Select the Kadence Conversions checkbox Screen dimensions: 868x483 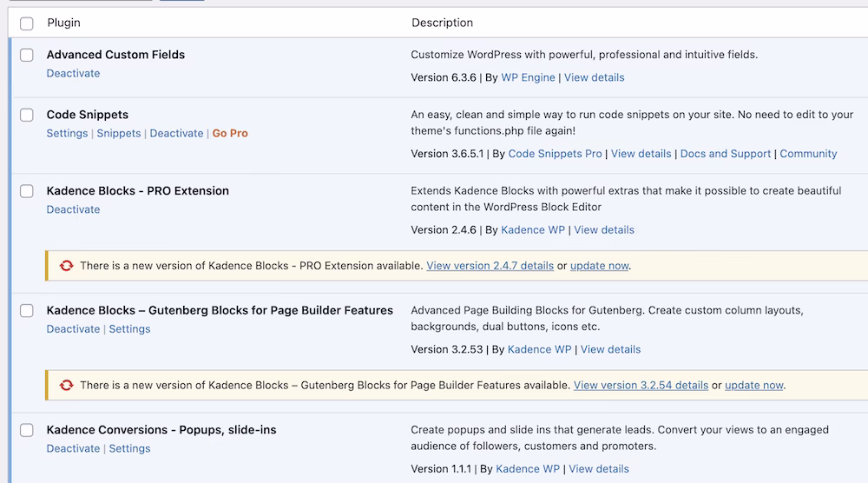pyautogui.click(x=27, y=430)
